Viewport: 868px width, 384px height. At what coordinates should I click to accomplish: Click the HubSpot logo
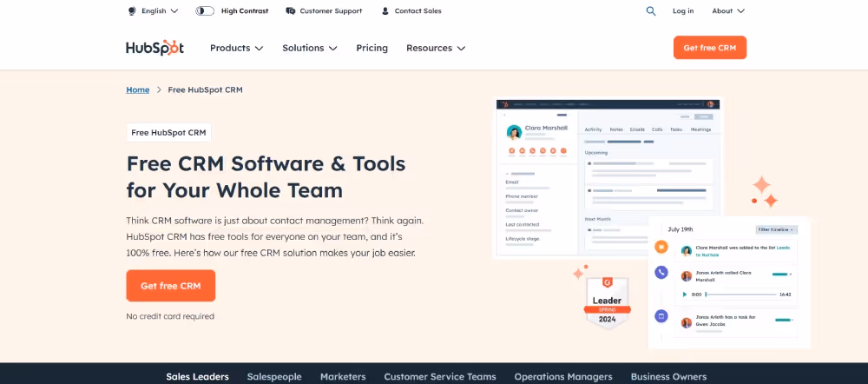pyautogui.click(x=155, y=48)
